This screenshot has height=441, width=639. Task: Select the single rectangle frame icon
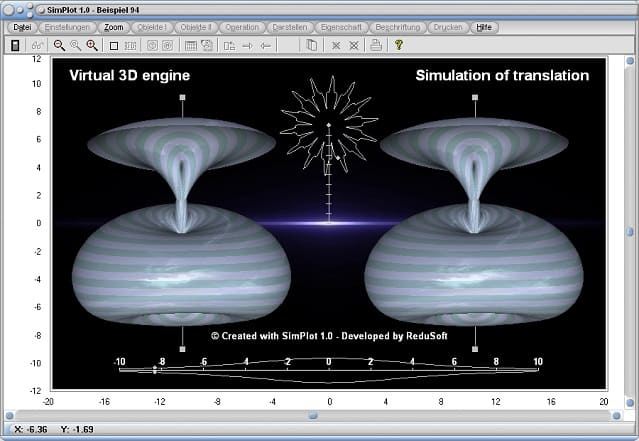click(114, 45)
